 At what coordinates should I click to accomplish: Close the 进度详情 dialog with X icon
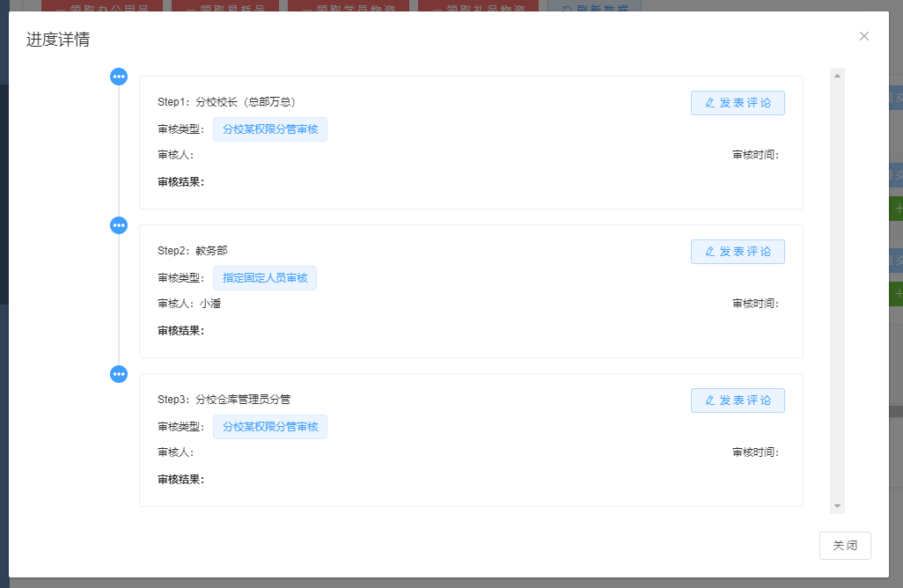pyautogui.click(x=863, y=36)
